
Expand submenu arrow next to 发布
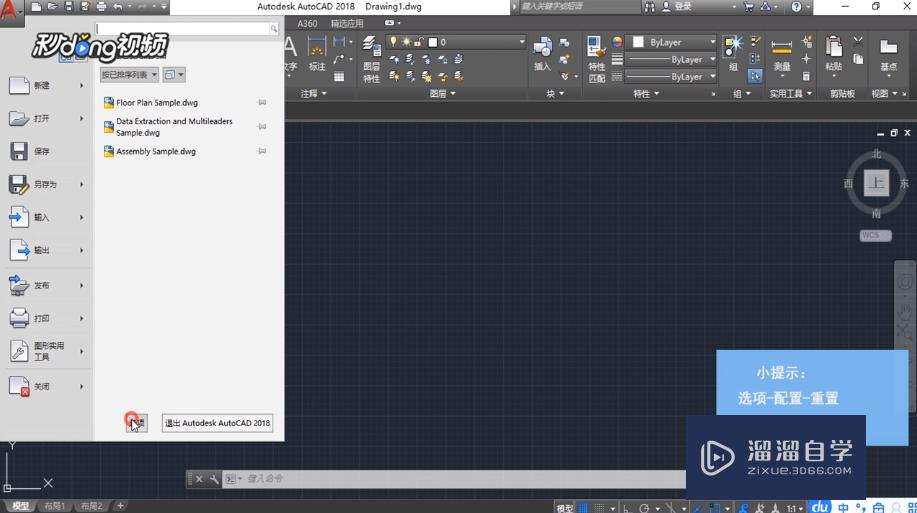pos(81,285)
